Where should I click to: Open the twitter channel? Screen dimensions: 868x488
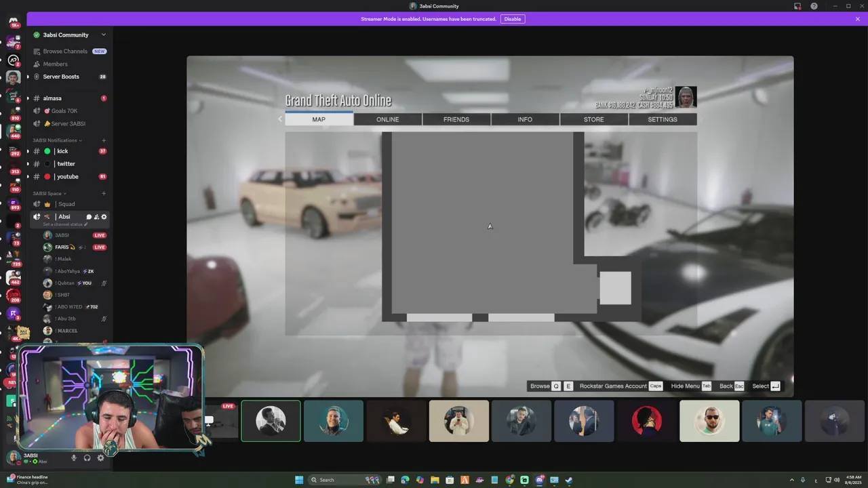tap(70, 163)
